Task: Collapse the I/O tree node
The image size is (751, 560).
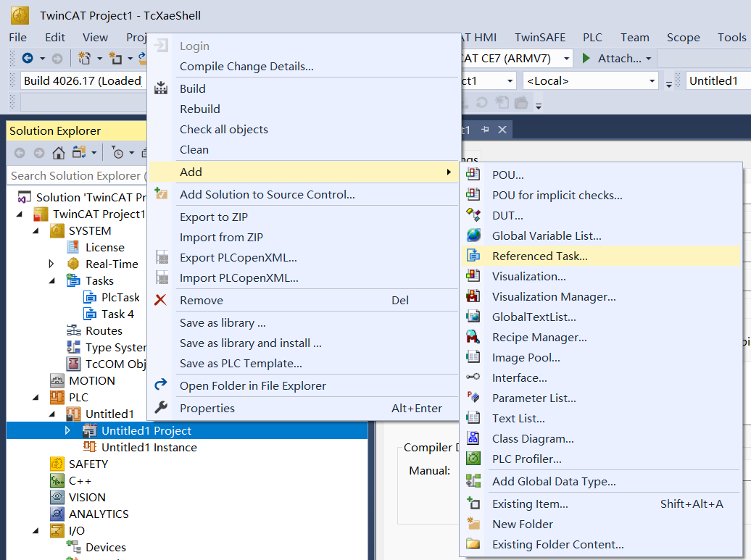Action: tap(36, 531)
